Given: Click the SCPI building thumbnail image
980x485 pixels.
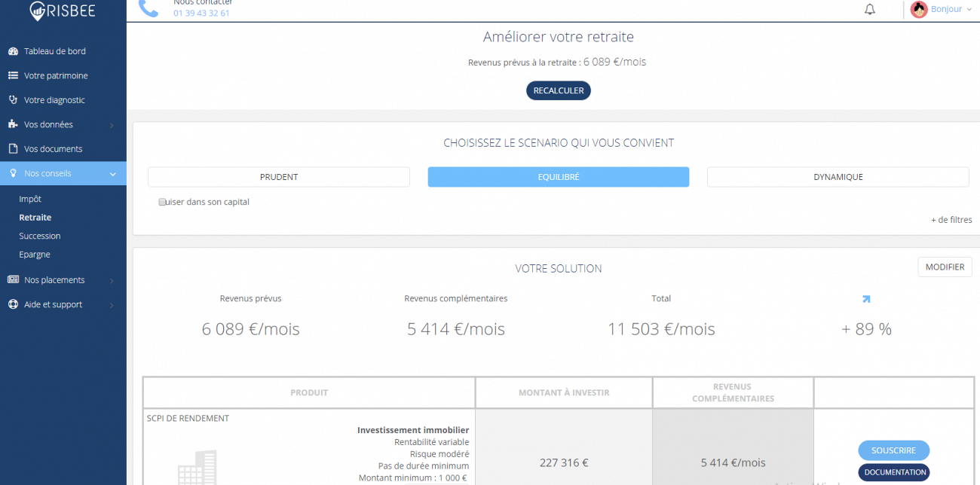Looking at the screenshot, I should pyautogui.click(x=197, y=467).
